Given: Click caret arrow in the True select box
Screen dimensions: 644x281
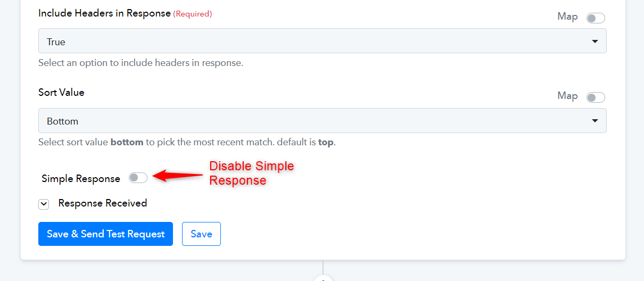Looking at the screenshot, I should (595, 42).
